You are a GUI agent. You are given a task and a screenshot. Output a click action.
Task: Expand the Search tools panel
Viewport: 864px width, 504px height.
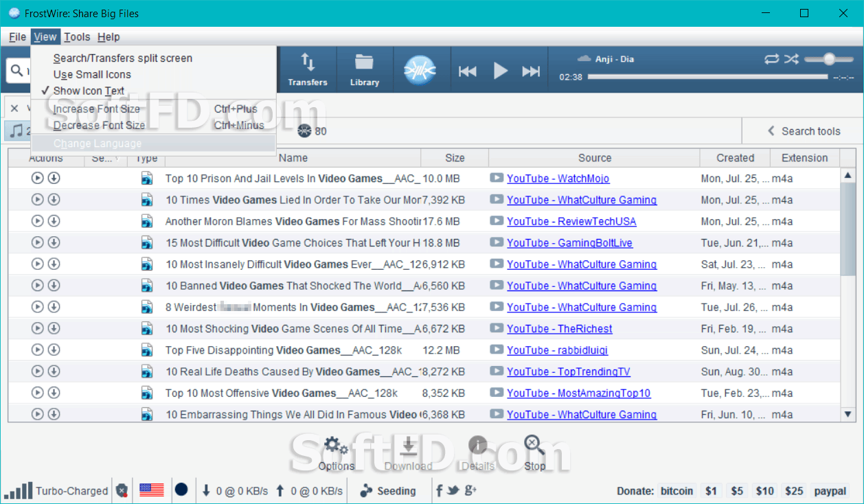coord(804,131)
